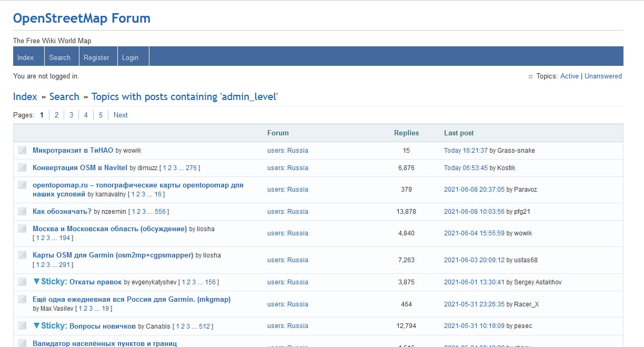Click topic status icon for Конвертация OSM в Navitel
This screenshot has height=347, width=644.
point(22,167)
